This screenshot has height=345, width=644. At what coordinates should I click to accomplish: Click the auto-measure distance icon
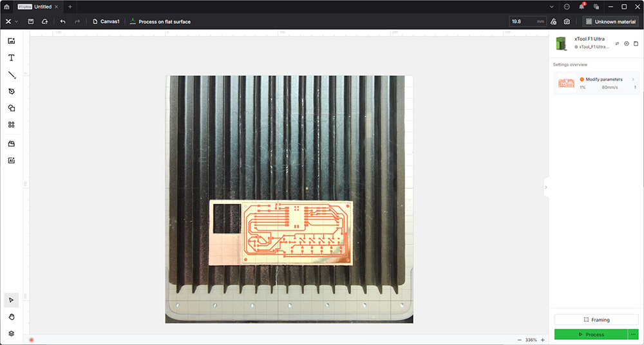point(553,21)
